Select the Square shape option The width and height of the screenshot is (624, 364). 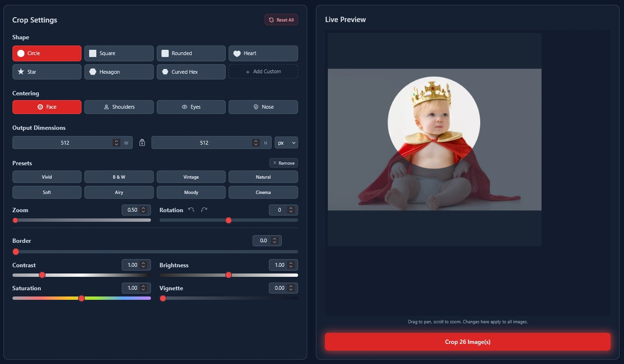pyautogui.click(x=119, y=53)
